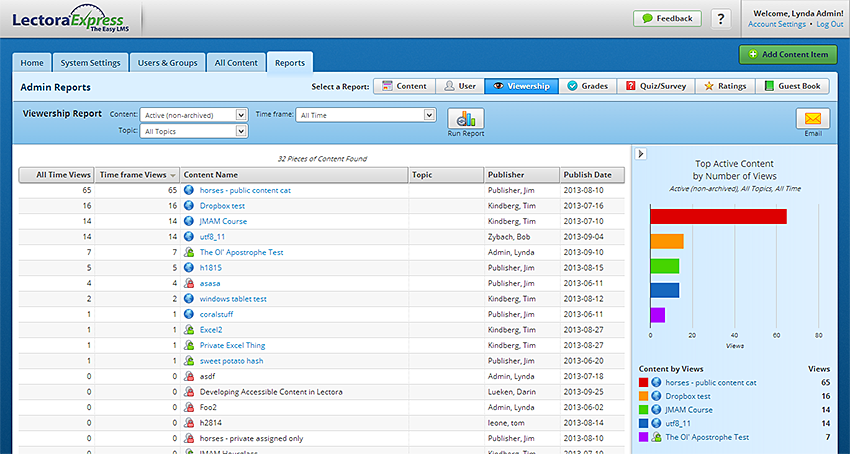Click the globe icon beside horses - public content cat row
Viewport: 850px width, 454px height.
[x=189, y=190]
